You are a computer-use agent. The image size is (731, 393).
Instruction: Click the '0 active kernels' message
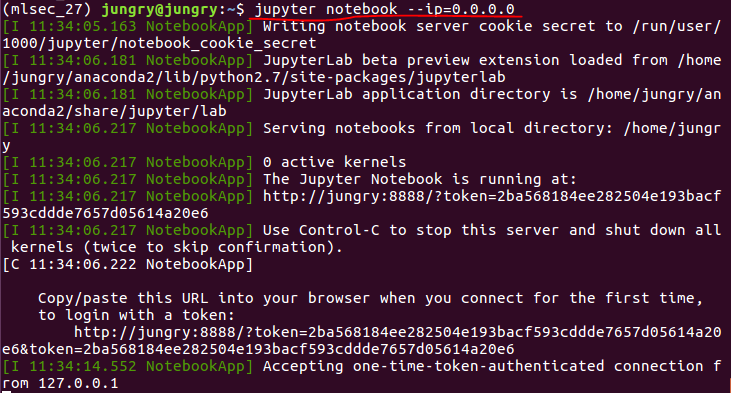coord(335,162)
